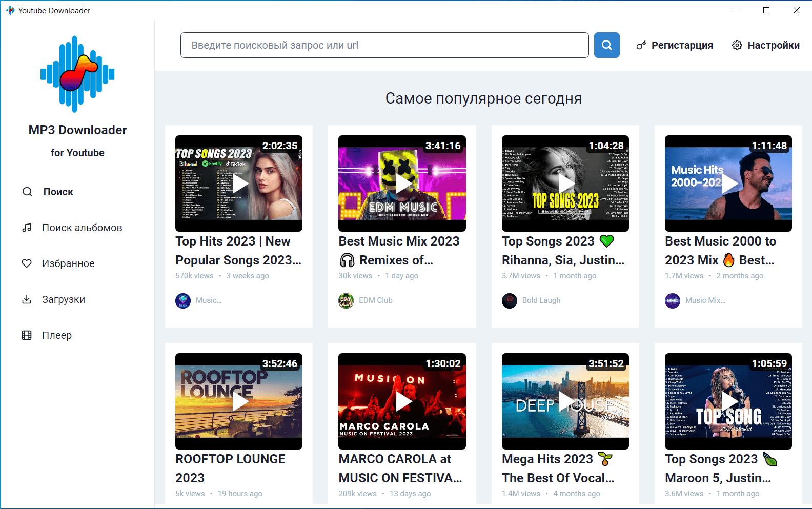Click '1 month ago' under Rihanna video

[575, 276]
